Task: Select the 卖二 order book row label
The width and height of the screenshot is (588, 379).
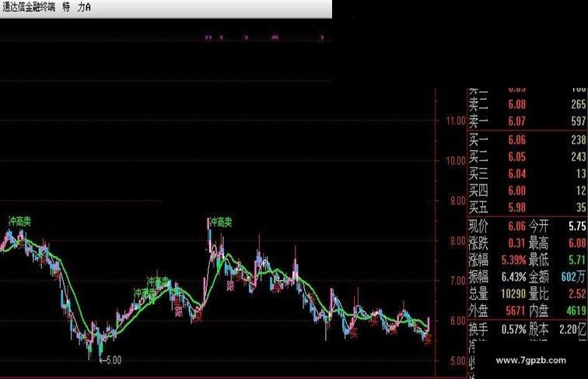Action: (478, 104)
